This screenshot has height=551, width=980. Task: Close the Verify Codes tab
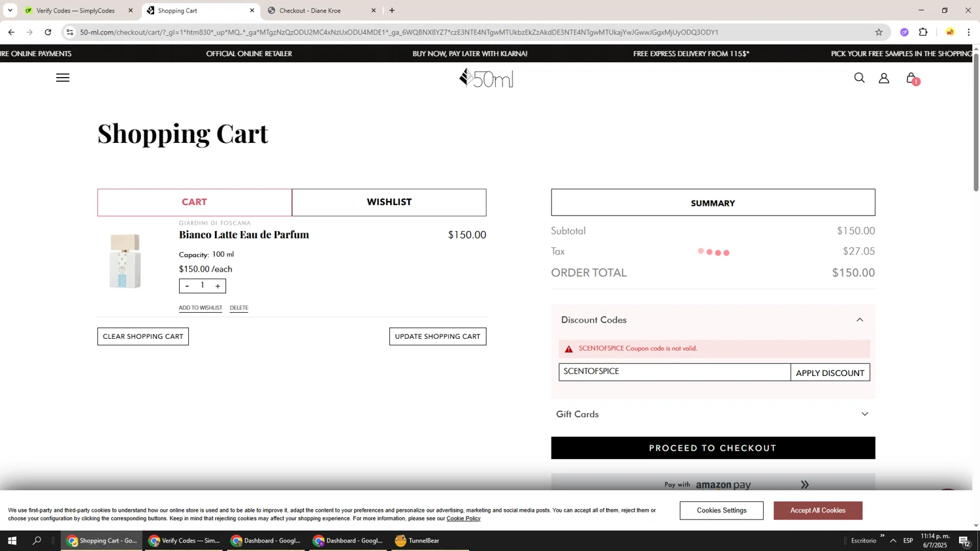(x=130, y=10)
